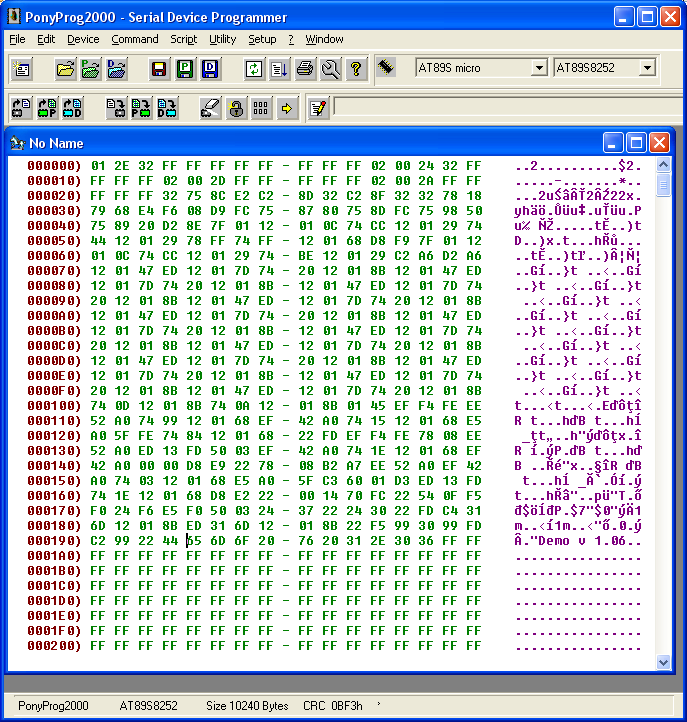687x722 pixels.
Task: Click Read Device icon
Action: click(x=22, y=109)
